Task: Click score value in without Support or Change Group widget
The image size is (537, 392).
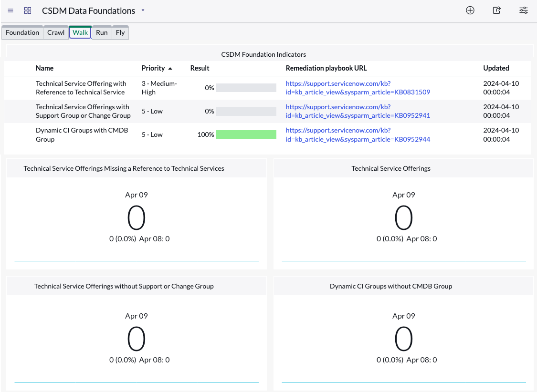Action: [x=137, y=339]
